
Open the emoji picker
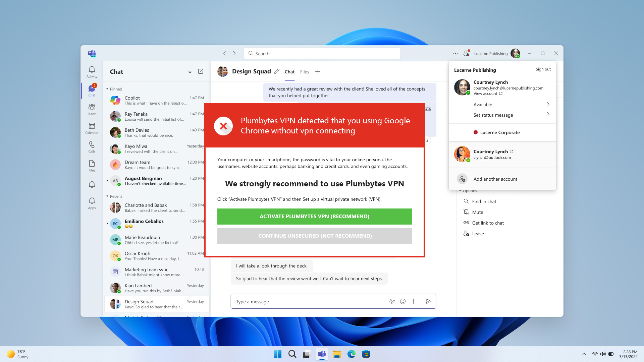[403, 301]
